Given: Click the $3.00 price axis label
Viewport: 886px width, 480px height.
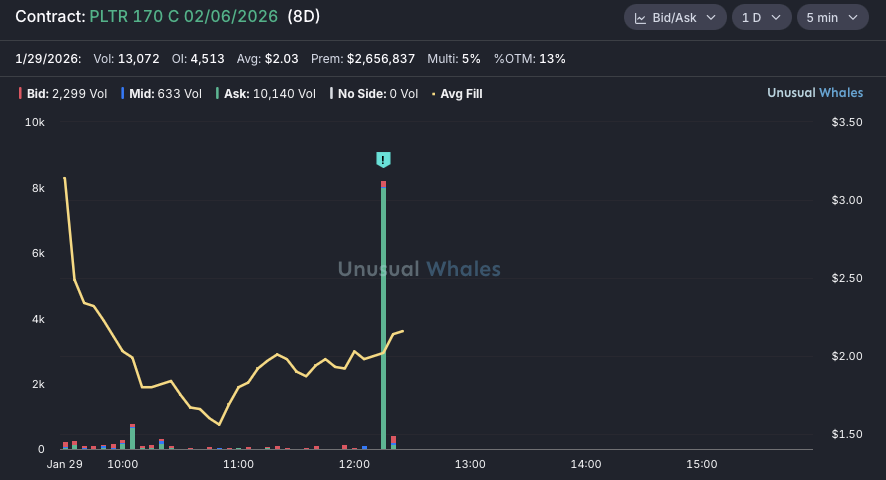Looking at the screenshot, I should (x=847, y=200).
